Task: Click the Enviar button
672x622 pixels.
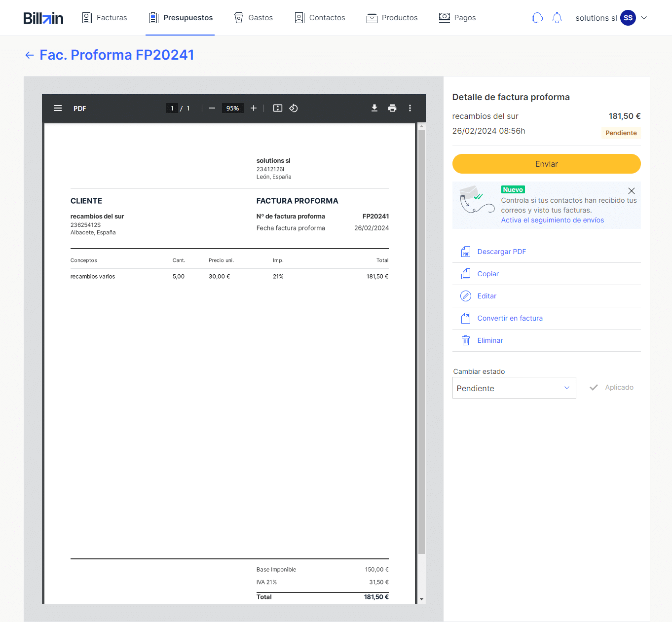Action: 546,164
